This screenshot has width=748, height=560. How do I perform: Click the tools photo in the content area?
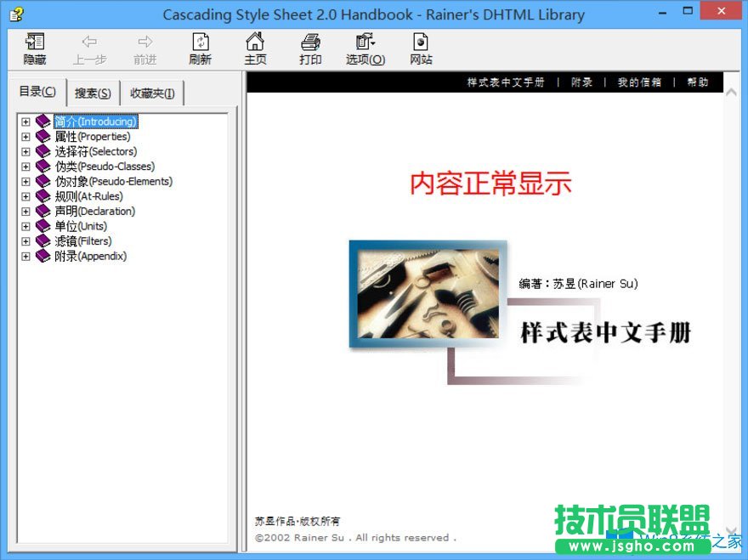(427, 293)
